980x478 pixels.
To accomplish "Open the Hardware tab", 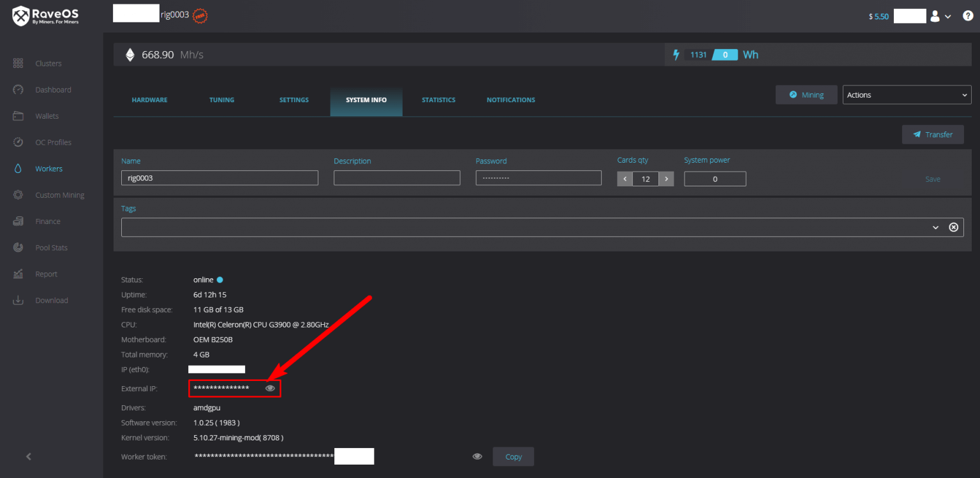I will click(149, 100).
